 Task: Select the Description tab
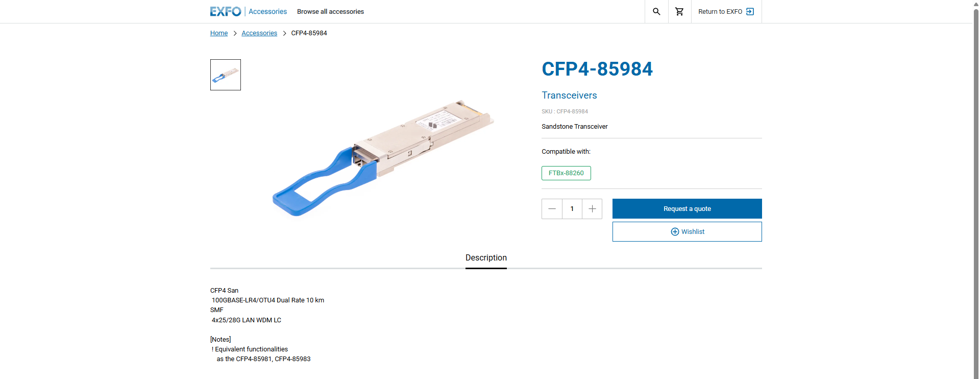[x=486, y=258]
